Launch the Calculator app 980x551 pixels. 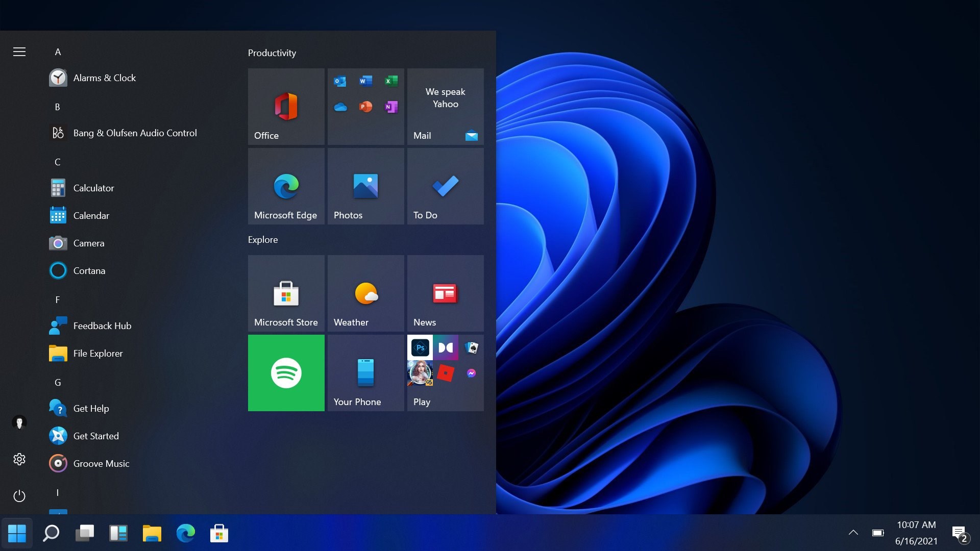coord(93,187)
